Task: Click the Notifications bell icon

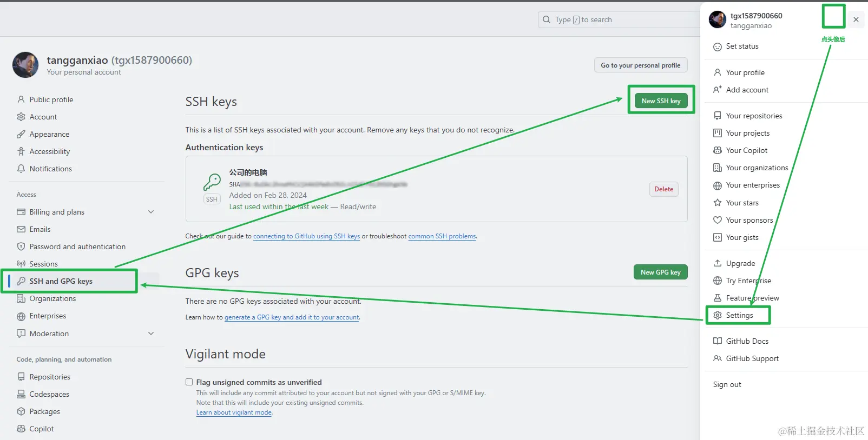Action: pos(21,169)
